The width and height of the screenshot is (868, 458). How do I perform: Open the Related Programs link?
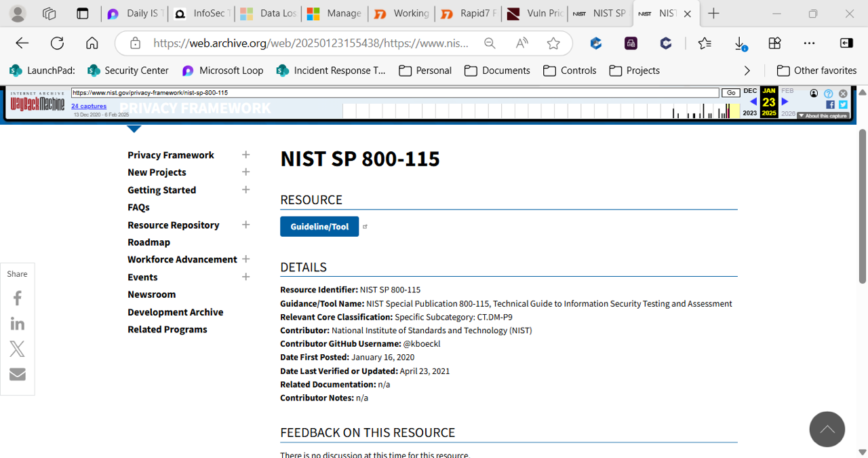(167, 329)
